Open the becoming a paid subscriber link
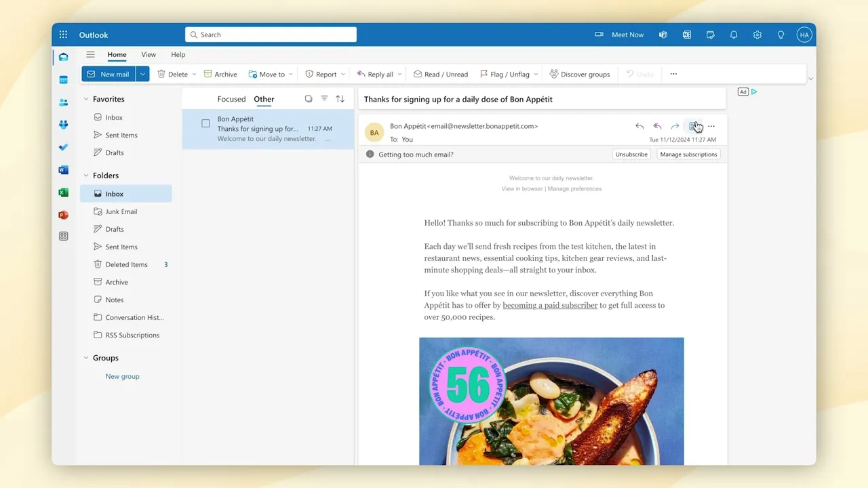868x488 pixels. [x=550, y=306]
